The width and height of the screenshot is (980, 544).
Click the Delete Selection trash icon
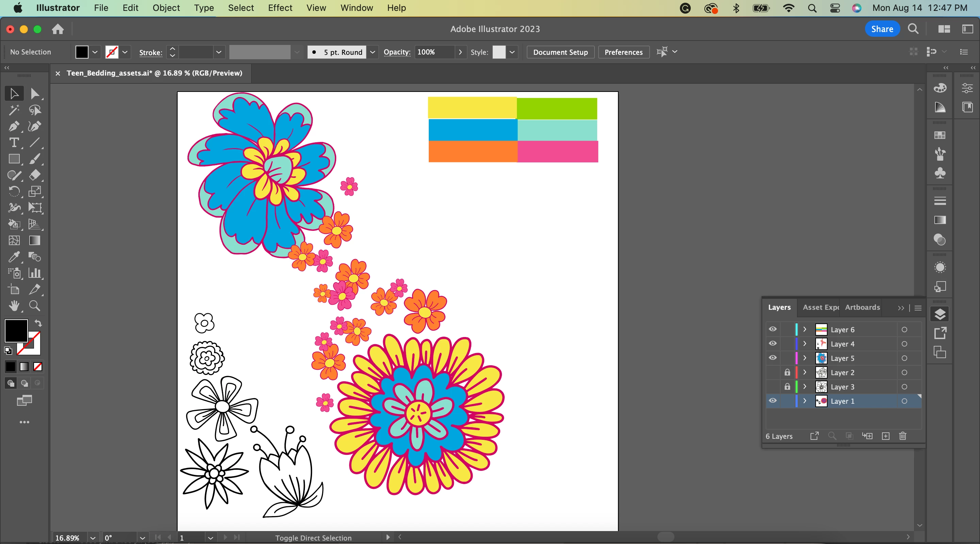[x=903, y=436]
